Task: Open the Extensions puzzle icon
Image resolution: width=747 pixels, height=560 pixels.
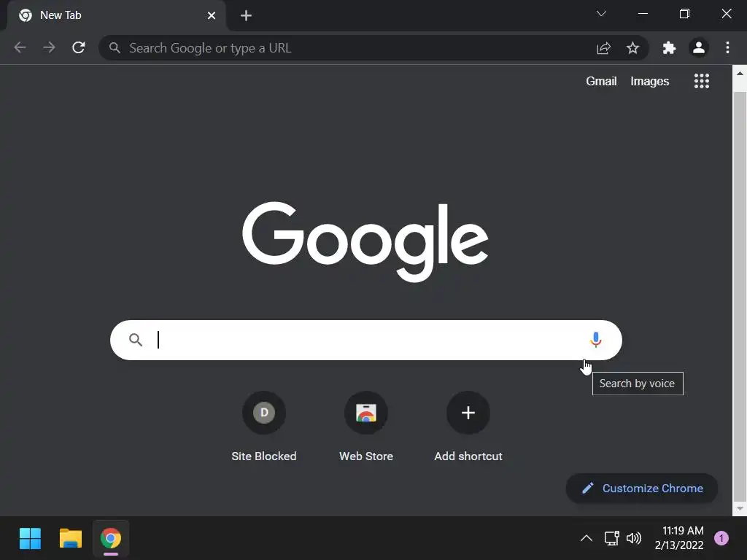Action: click(x=670, y=47)
